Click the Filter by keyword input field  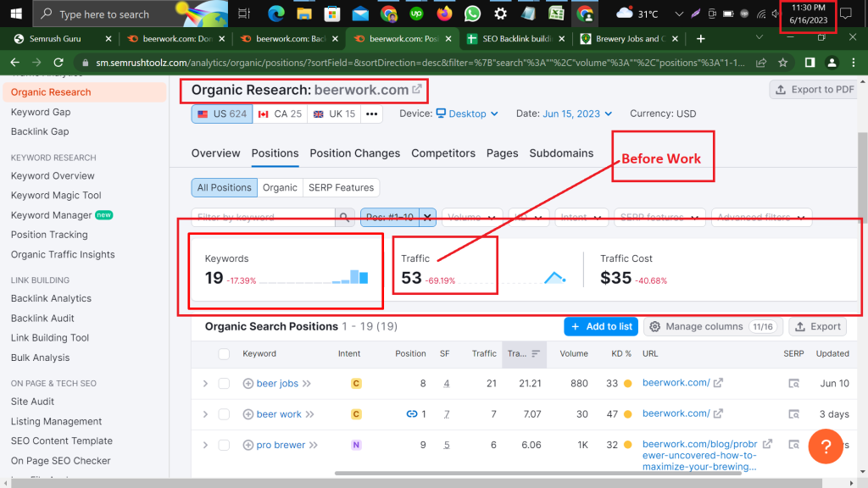[264, 218]
